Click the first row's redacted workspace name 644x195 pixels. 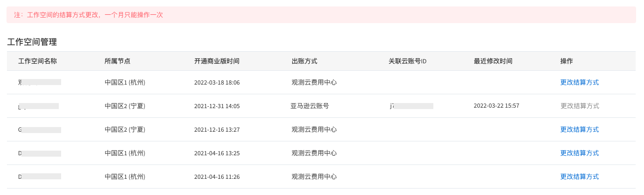point(40,82)
